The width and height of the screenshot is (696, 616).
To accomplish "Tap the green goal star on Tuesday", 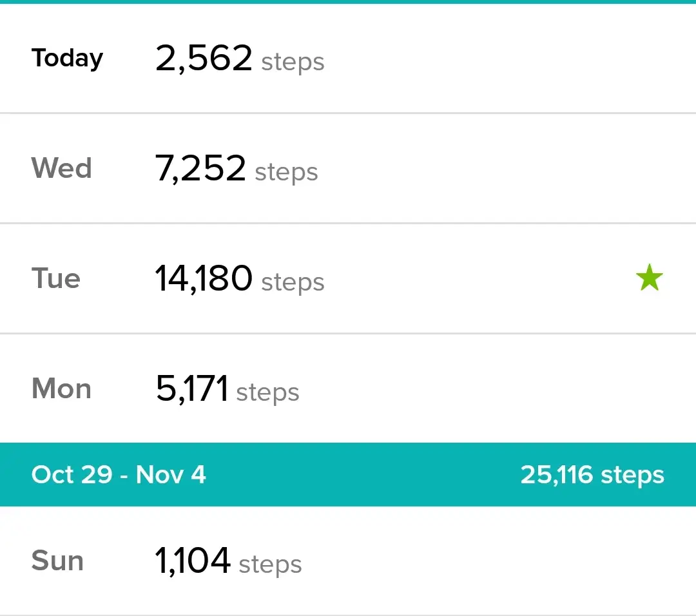I will (x=650, y=277).
